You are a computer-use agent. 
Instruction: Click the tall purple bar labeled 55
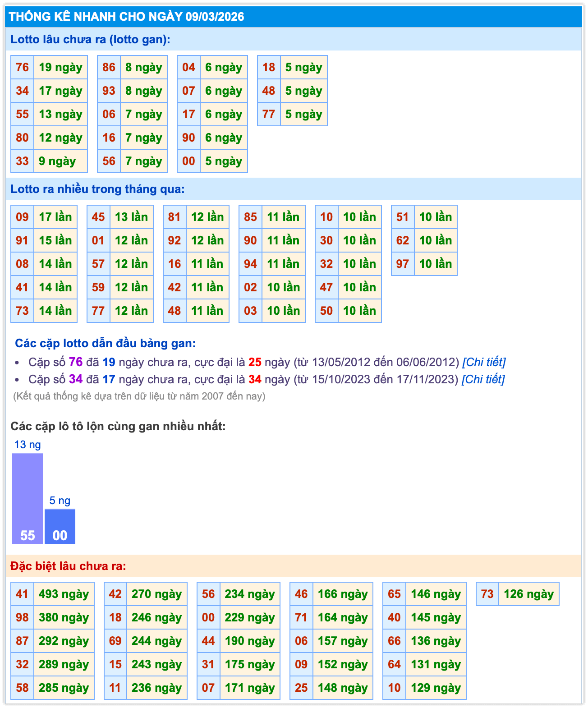[x=28, y=498]
